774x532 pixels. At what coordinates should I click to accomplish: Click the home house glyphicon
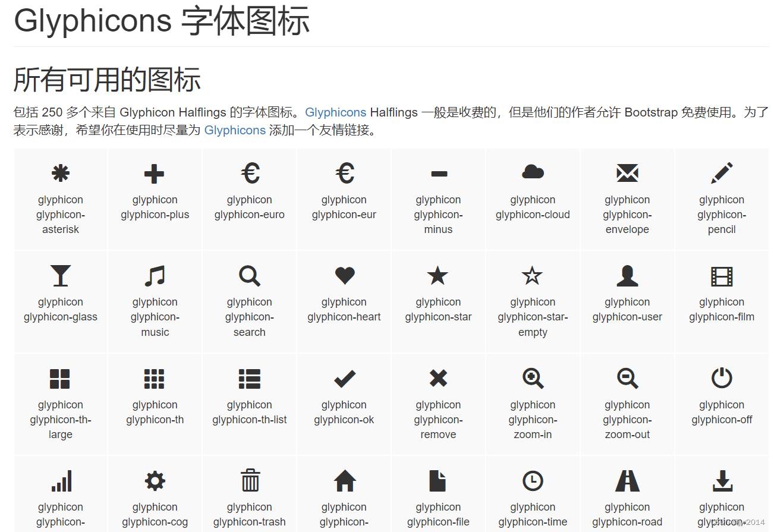point(345,481)
